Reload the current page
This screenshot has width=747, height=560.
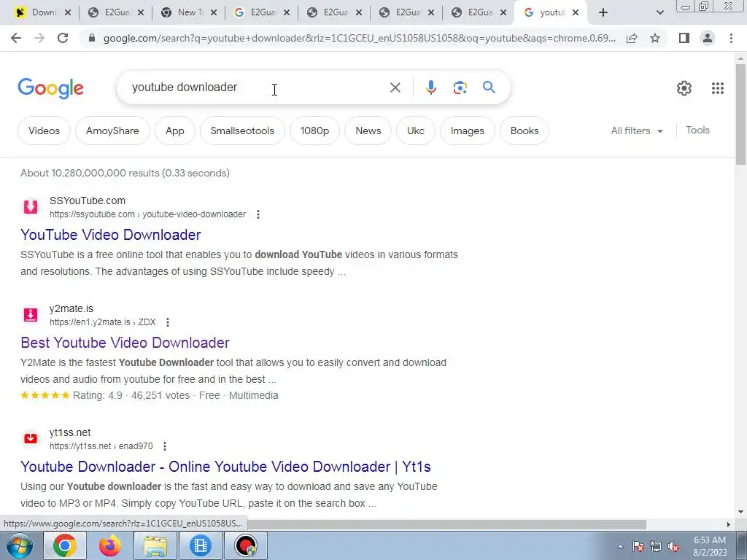(x=63, y=38)
